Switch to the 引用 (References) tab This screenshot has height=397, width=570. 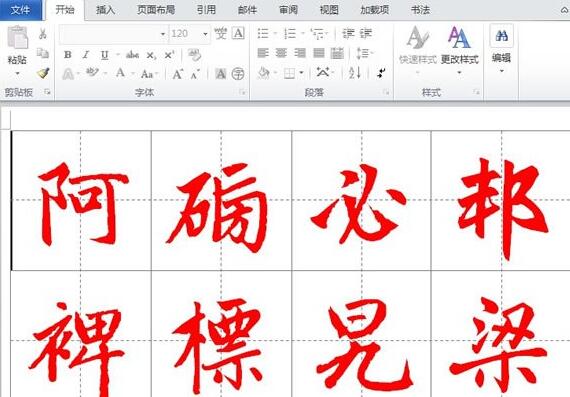pyautogui.click(x=206, y=10)
